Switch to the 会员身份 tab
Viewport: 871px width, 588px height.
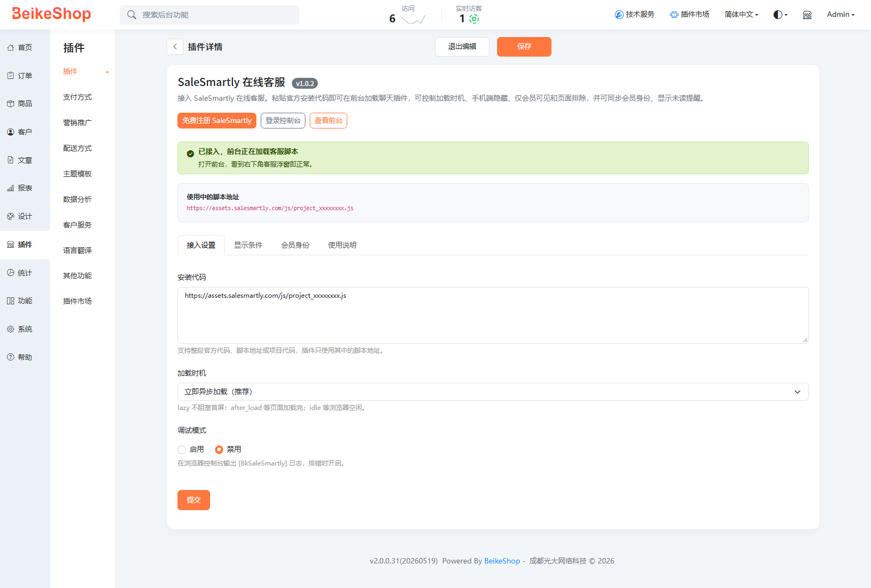tap(295, 245)
